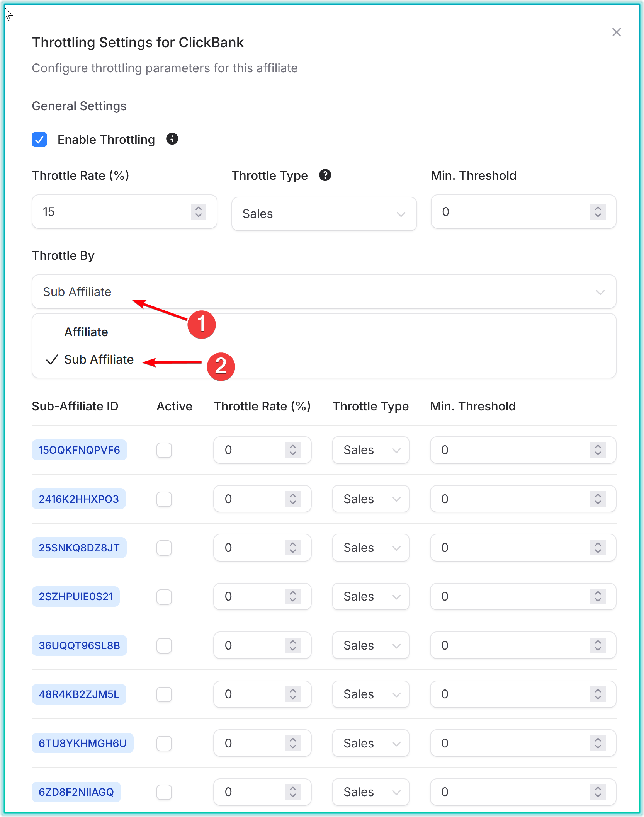Open the general Throttle Type Sales dropdown

point(324,214)
